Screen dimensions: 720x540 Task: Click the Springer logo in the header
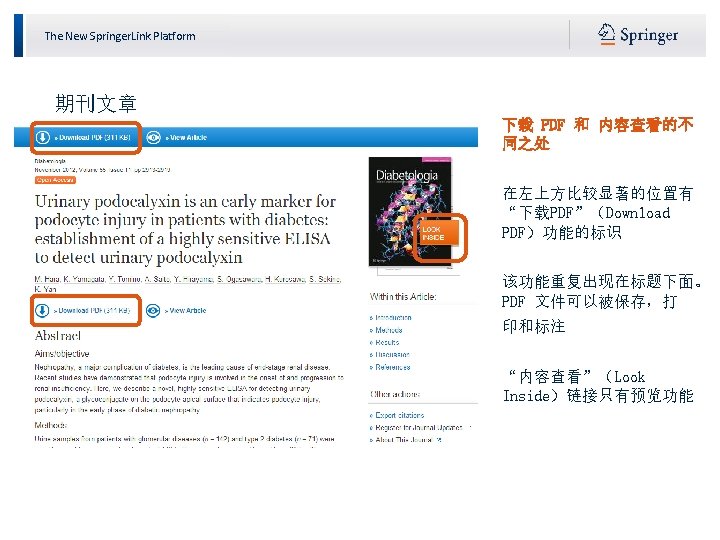(x=638, y=35)
